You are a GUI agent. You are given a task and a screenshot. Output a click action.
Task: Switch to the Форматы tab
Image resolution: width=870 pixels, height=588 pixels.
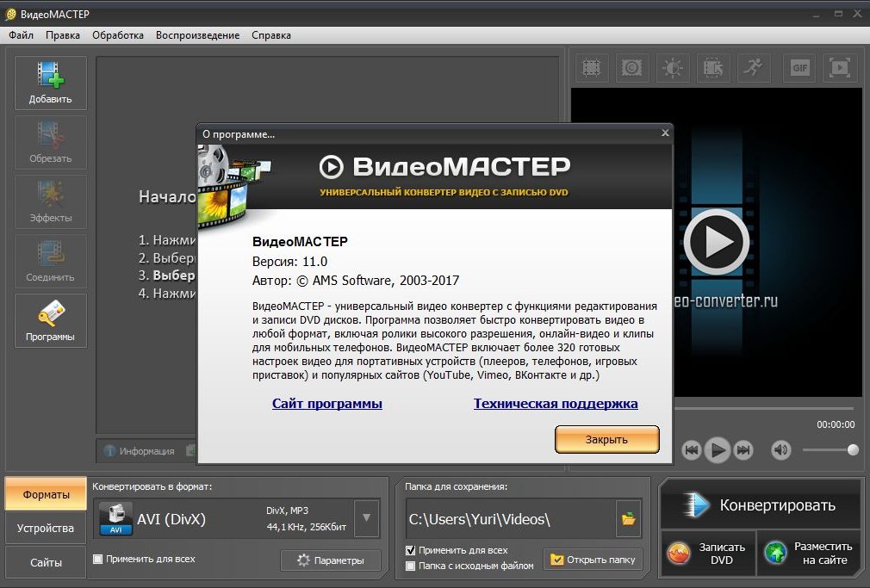click(46, 494)
